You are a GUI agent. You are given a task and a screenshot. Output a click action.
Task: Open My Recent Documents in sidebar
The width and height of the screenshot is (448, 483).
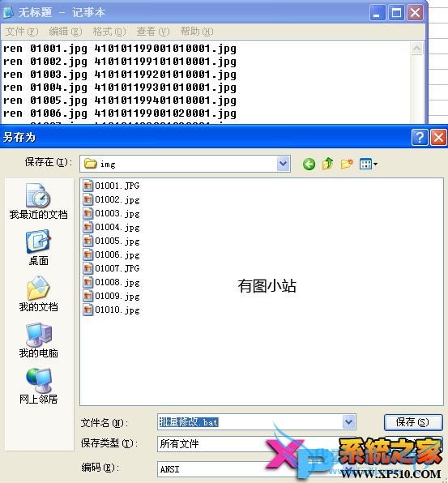(x=39, y=201)
